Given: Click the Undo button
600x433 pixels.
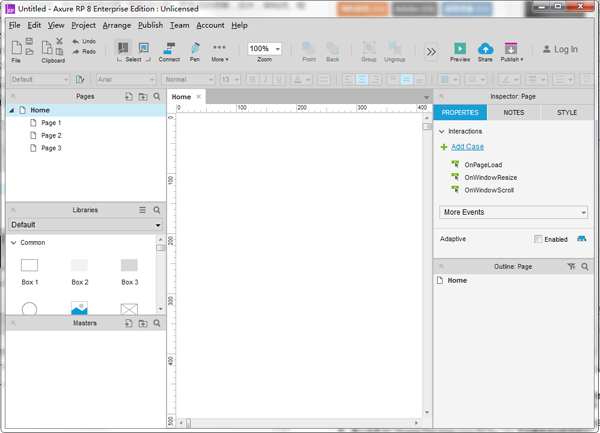Looking at the screenshot, I should coord(84,41).
